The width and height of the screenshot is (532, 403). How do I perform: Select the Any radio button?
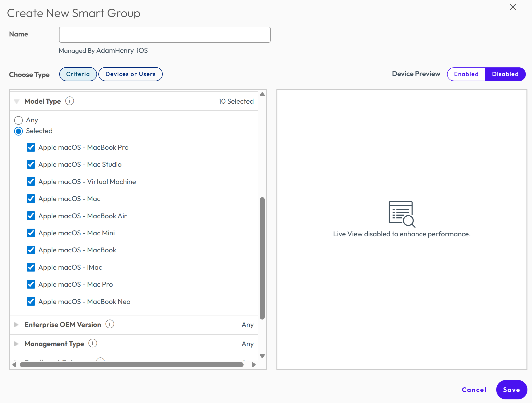click(18, 120)
